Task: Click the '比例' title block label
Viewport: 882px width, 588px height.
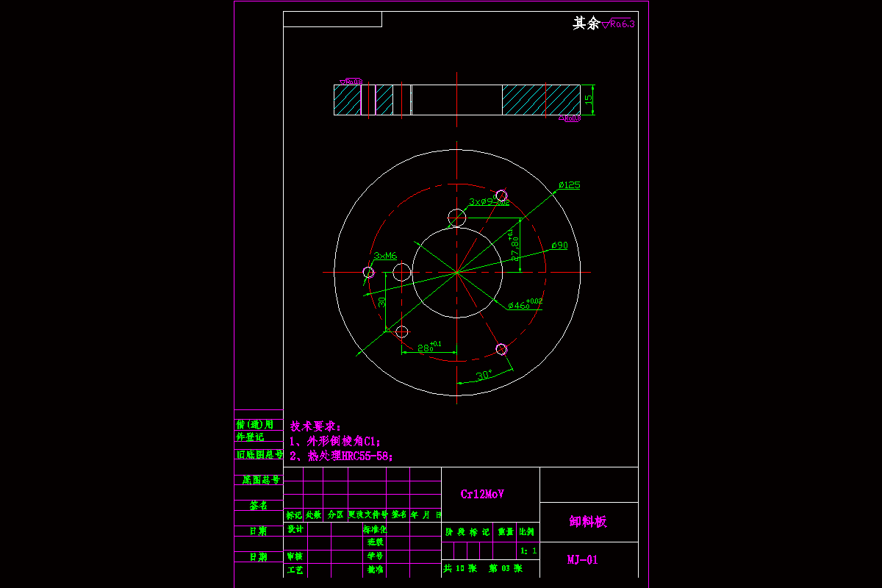Action: tap(528, 531)
